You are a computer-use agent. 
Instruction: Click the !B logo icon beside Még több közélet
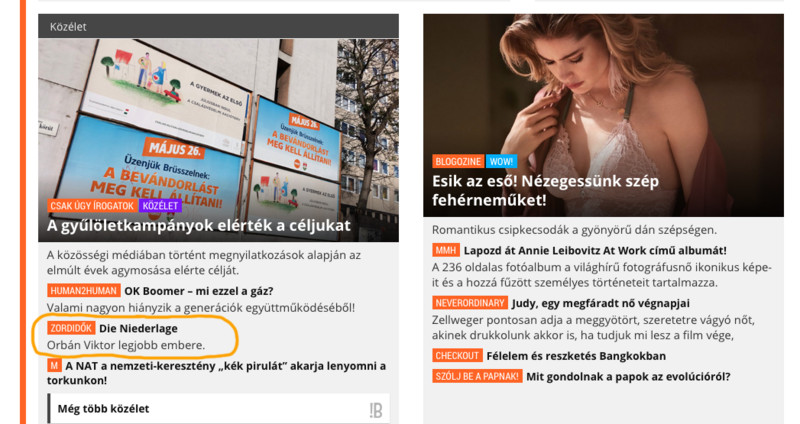[376, 410]
